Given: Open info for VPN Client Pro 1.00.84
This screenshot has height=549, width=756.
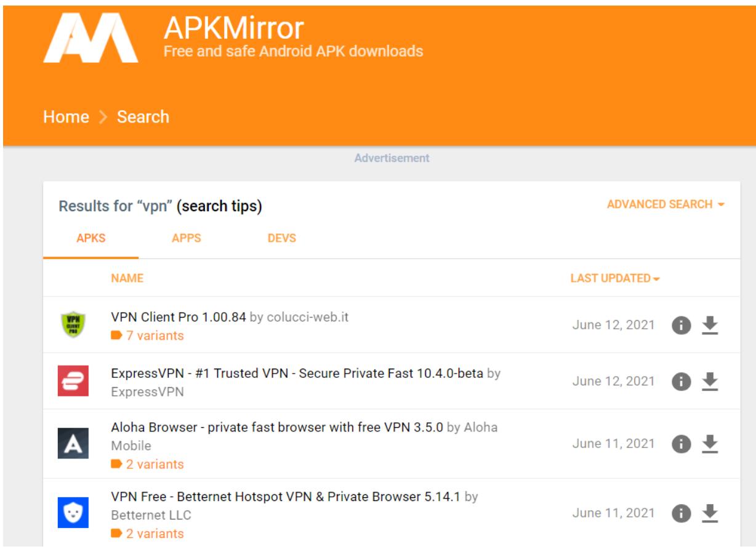Looking at the screenshot, I should [680, 324].
